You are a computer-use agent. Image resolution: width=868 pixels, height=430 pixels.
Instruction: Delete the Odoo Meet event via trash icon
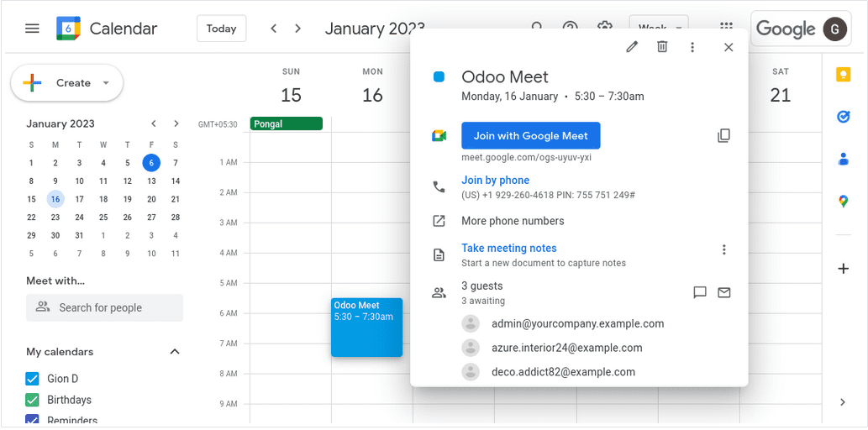[662, 47]
